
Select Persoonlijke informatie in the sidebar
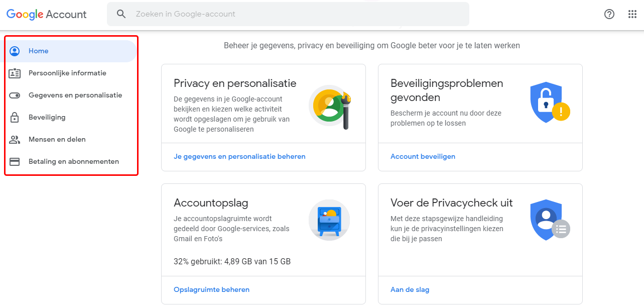click(67, 73)
